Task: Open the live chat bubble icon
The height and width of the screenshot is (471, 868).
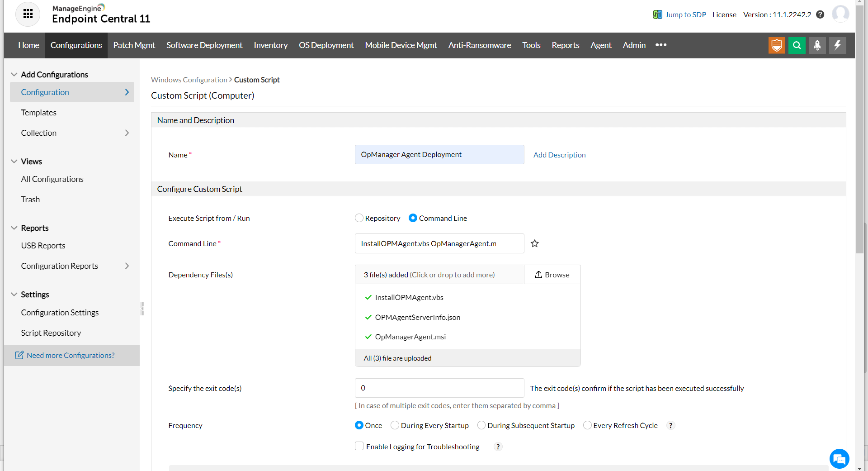Action: [x=839, y=459]
